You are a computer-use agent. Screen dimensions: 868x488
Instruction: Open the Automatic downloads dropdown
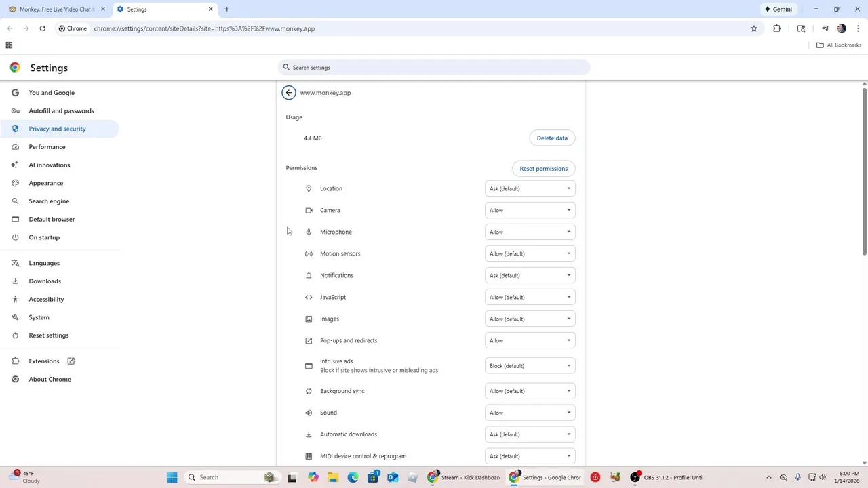pos(530,434)
